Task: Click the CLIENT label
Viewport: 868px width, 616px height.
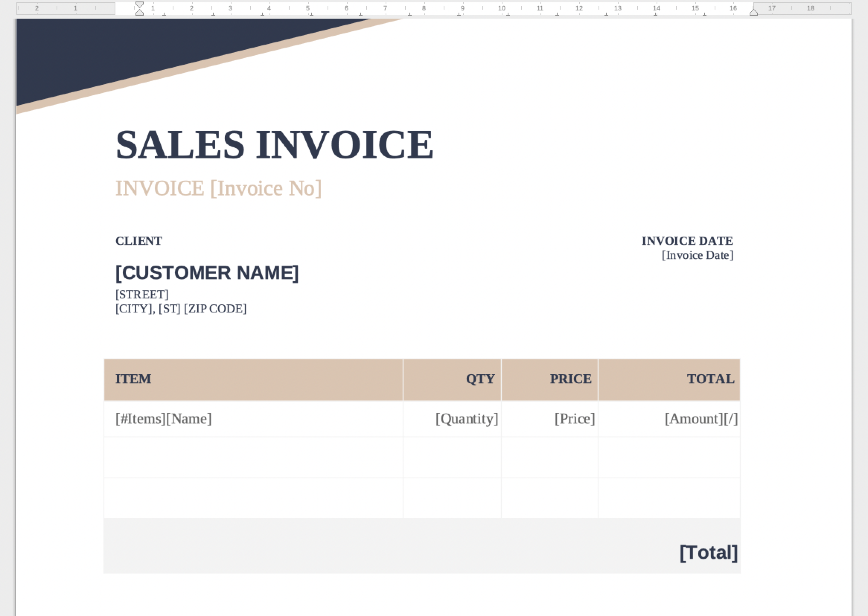Action: 139,241
